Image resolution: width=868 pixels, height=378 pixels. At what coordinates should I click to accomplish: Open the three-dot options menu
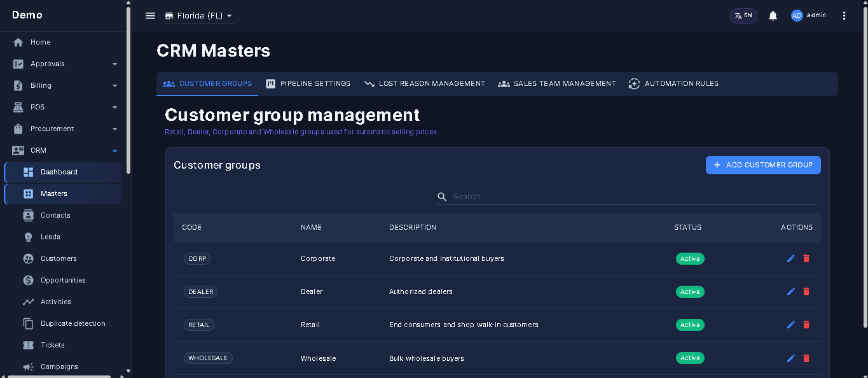(844, 16)
